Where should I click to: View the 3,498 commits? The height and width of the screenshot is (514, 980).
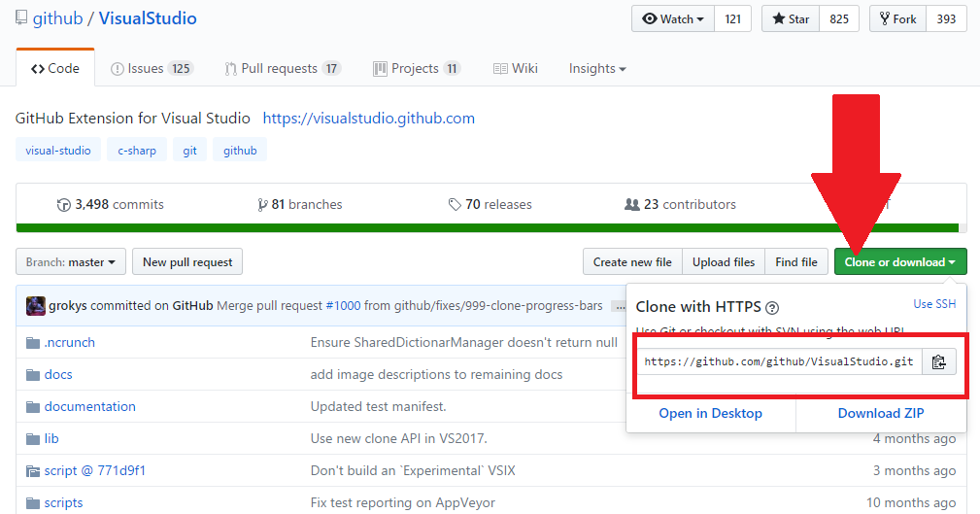(x=110, y=204)
